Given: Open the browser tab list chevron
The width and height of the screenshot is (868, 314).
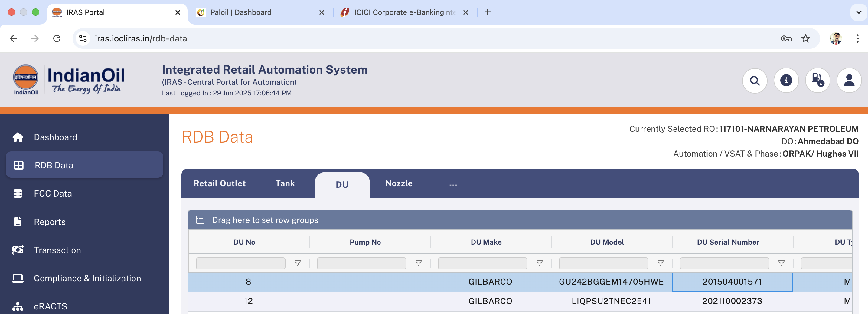Looking at the screenshot, I should (x=859, y=12).
